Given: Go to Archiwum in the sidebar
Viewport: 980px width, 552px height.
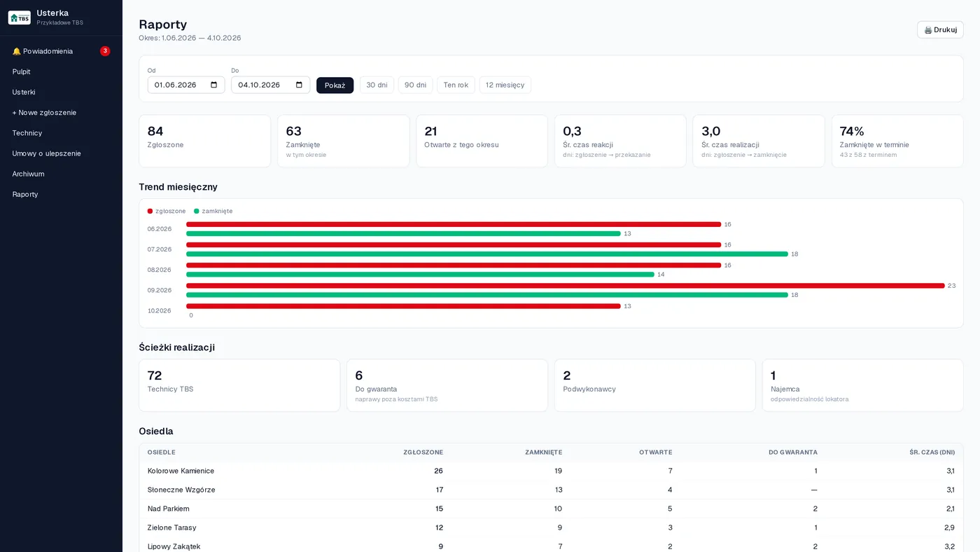Looking at the screenshot, I should pyautogui.click(x=61, y=174).
